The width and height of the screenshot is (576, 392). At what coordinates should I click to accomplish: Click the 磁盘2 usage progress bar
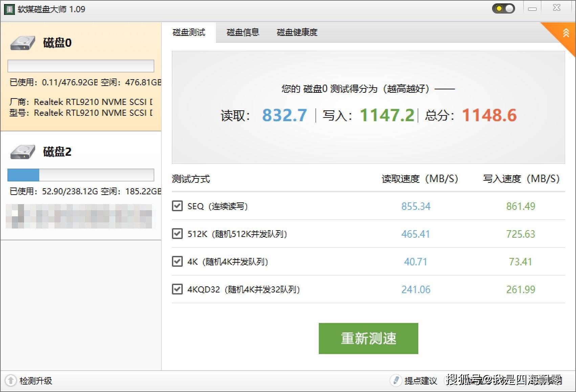[81, 175]
